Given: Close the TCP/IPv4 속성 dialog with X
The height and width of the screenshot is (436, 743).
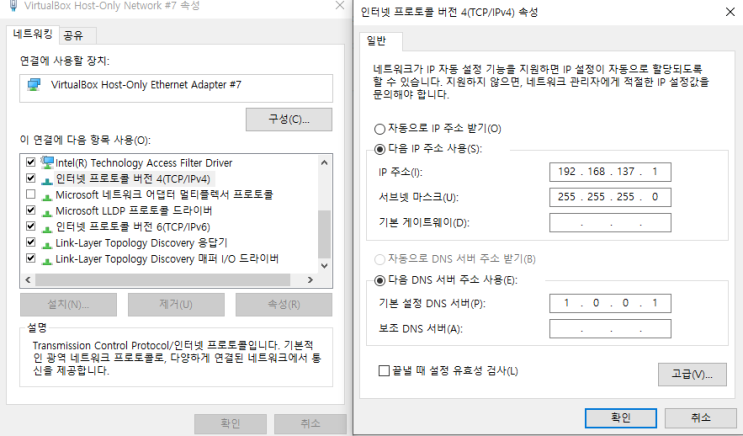Looking at the screenshot, I should click(730, 12).
